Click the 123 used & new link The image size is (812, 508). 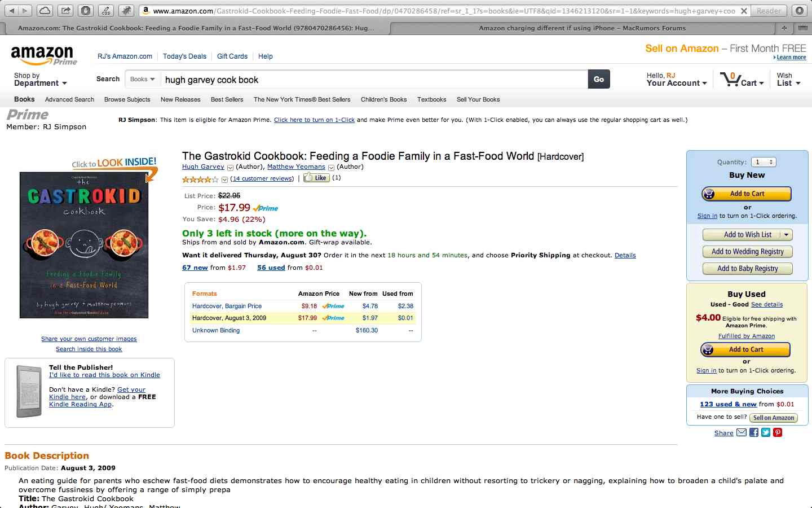(728, 404)
